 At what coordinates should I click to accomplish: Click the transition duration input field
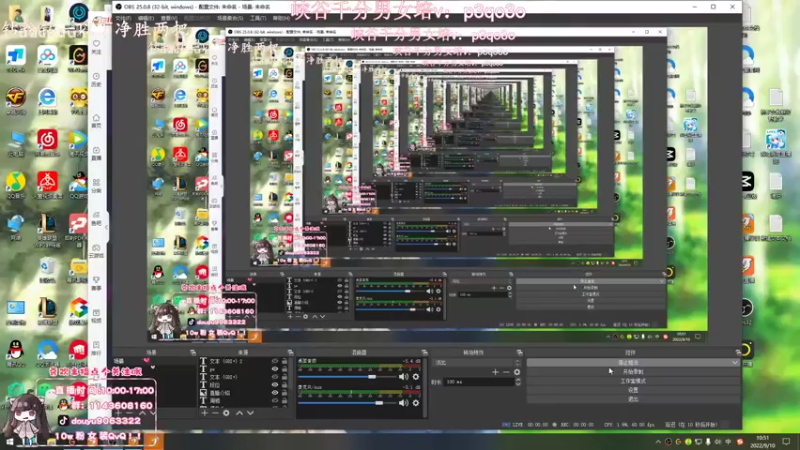pos(480,382)
